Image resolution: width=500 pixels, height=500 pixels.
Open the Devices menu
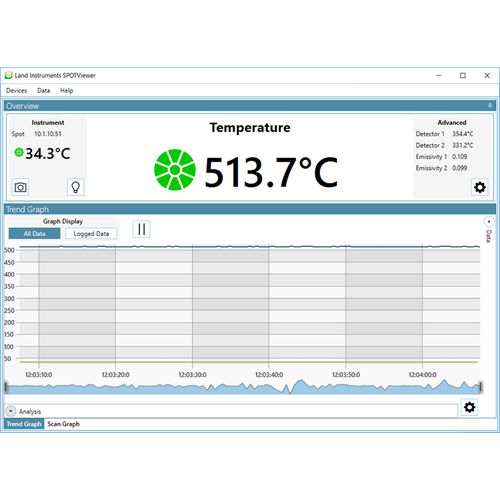pos(17,91)
